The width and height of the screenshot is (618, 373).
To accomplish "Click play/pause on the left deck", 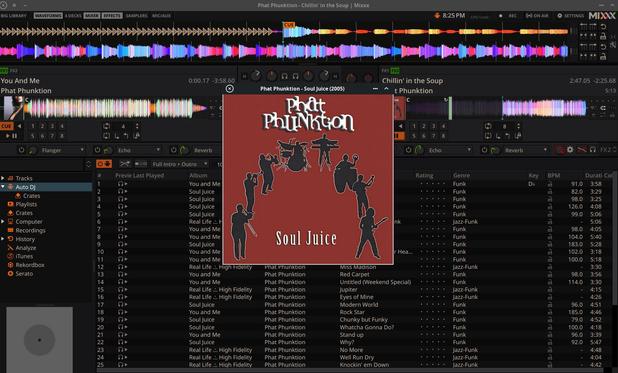I will [x=11, y=136].
